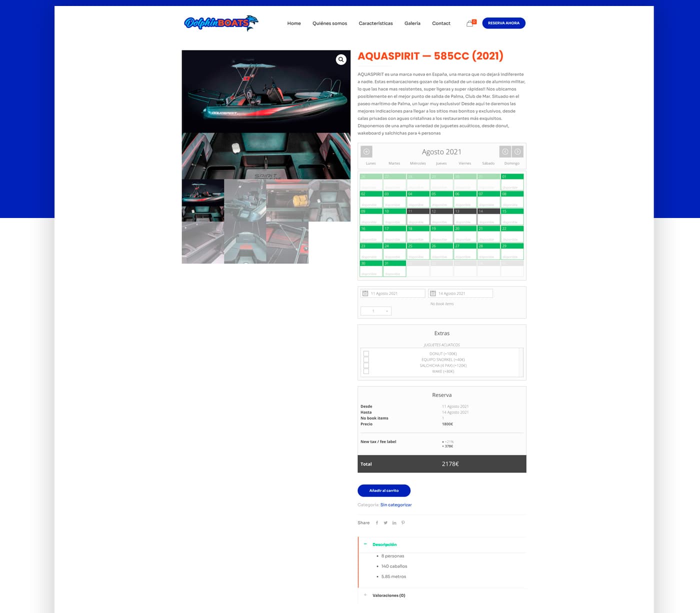Click the calendar icon in the start date field
The height and width of the screenshot is (613, 700).
[x=365, y=293]
